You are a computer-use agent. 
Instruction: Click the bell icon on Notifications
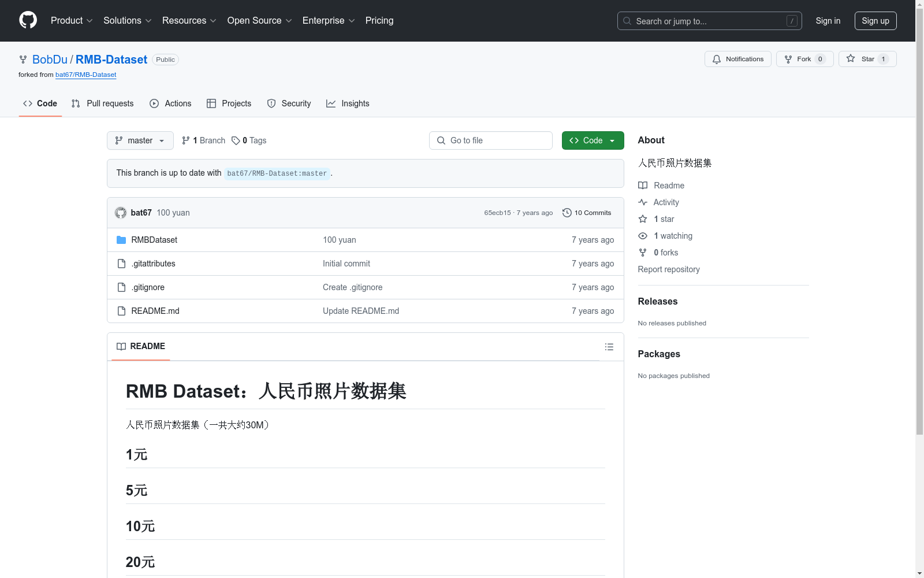(717, 59)
